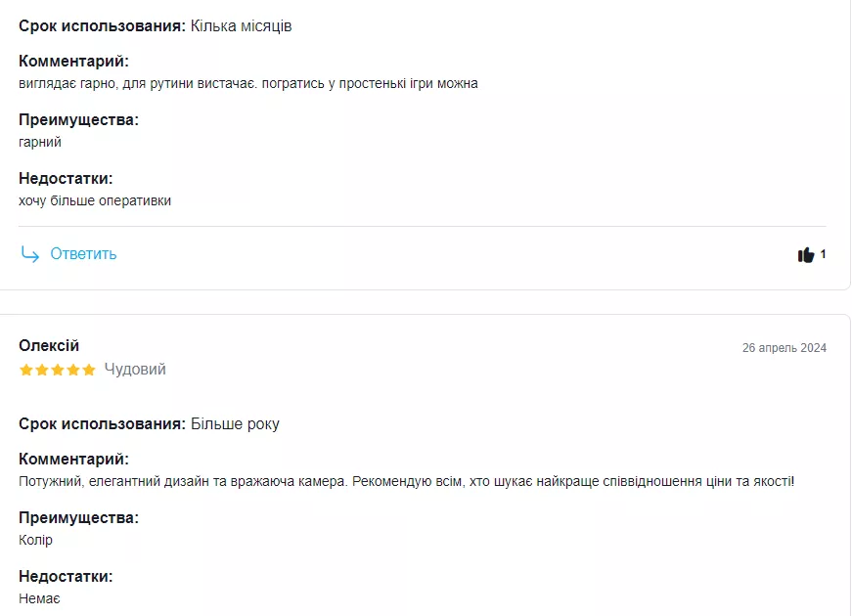Like the review using the thumbs-up icon

click(x=806, y=254)
